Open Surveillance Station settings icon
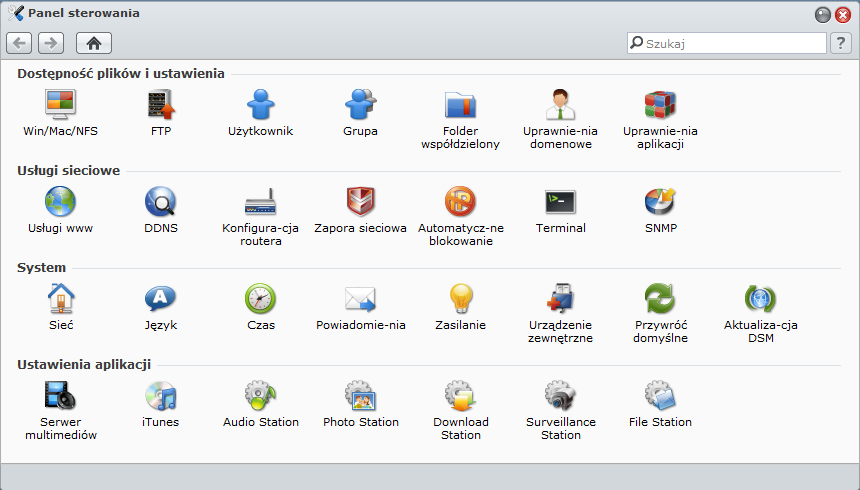 [x=561, y=396]
